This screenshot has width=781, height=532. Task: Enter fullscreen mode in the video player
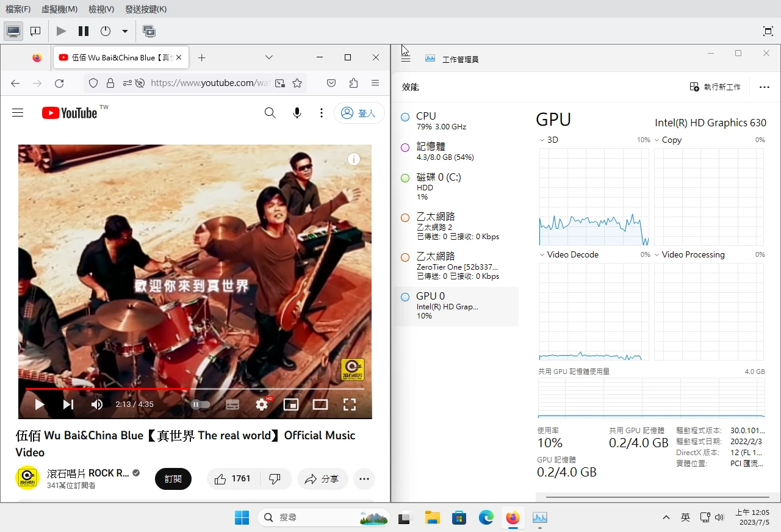[x=349, y=404]
